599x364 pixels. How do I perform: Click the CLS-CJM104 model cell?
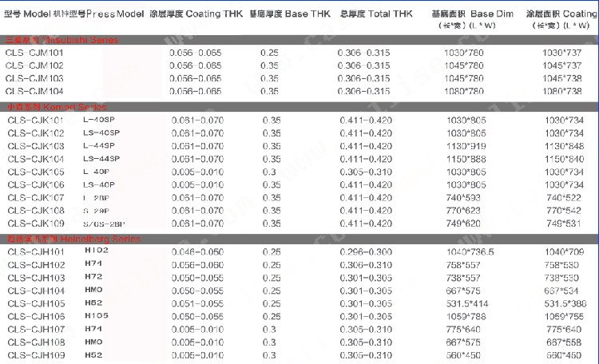[x=34, y=91]
